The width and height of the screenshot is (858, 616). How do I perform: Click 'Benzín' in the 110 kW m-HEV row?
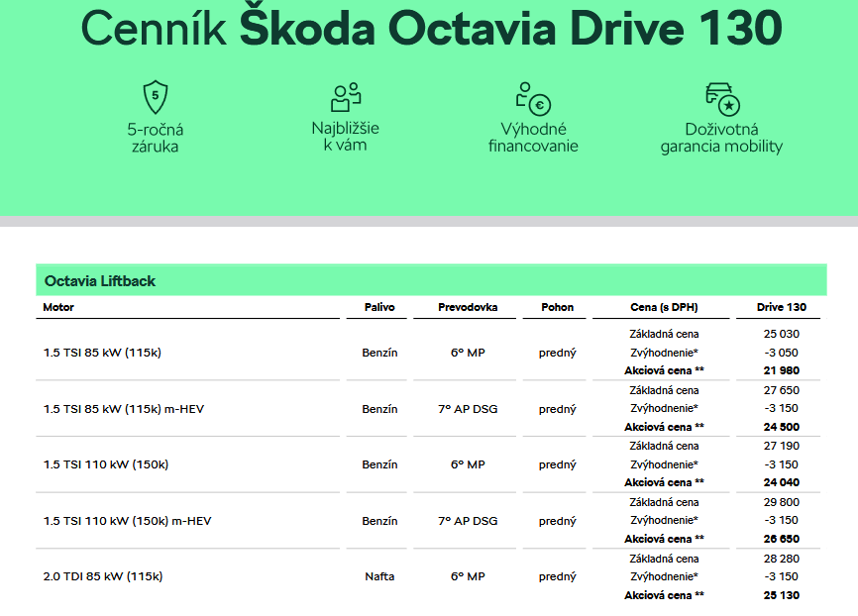379,521
